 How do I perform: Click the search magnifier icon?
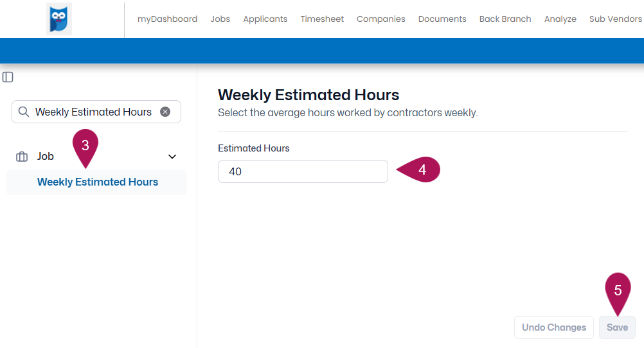[x=24, y=112]
